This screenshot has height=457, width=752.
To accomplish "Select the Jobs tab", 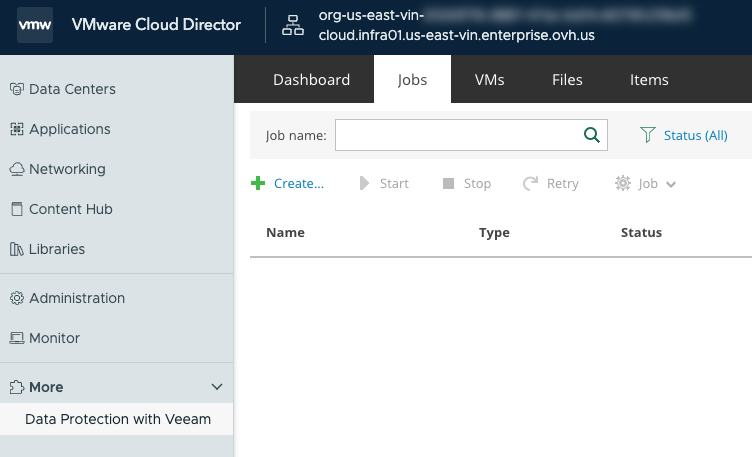I will (412, 80).
